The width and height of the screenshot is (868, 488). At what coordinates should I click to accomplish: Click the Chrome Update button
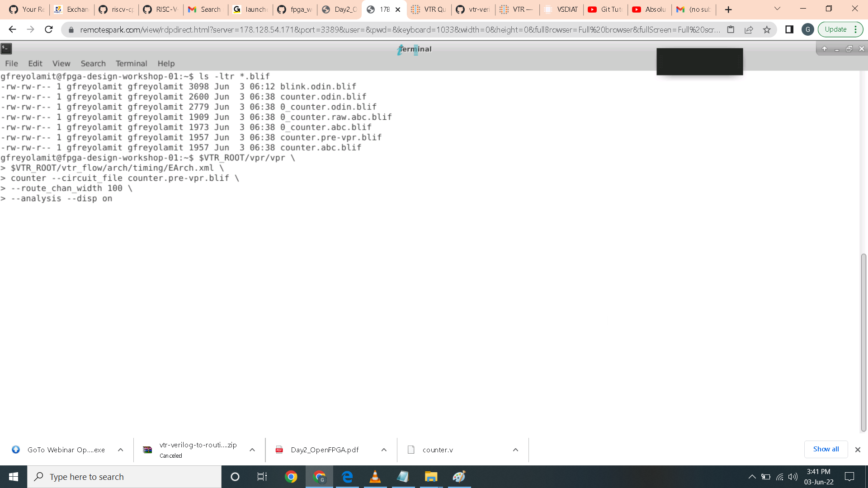(x=835, y=29)
